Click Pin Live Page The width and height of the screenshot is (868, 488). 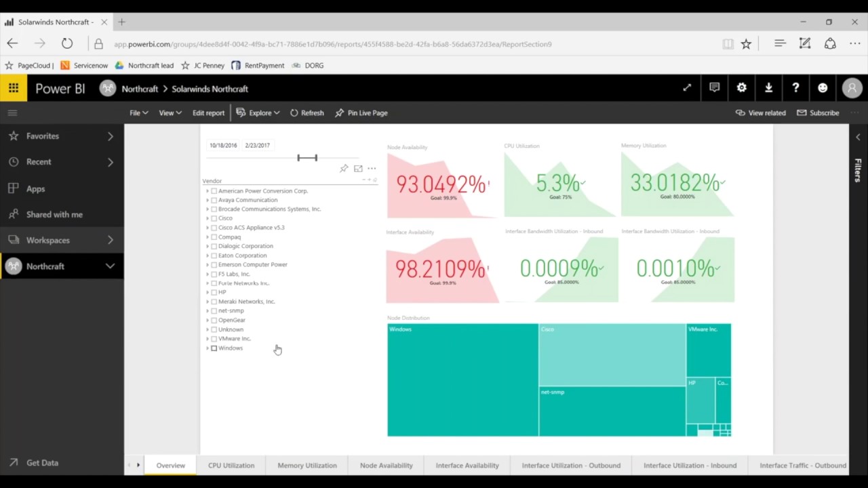(x=361, y=113)
